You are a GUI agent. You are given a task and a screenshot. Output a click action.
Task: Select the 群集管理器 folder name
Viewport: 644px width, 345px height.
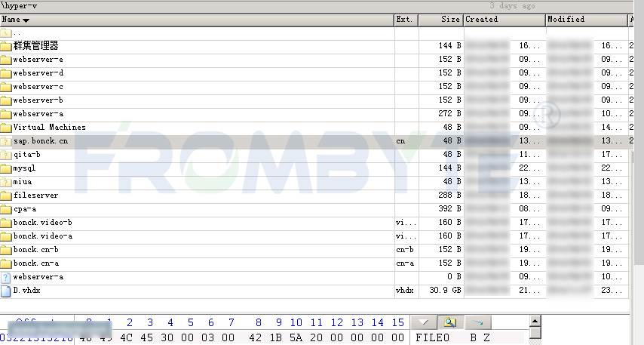click(35, 45)
